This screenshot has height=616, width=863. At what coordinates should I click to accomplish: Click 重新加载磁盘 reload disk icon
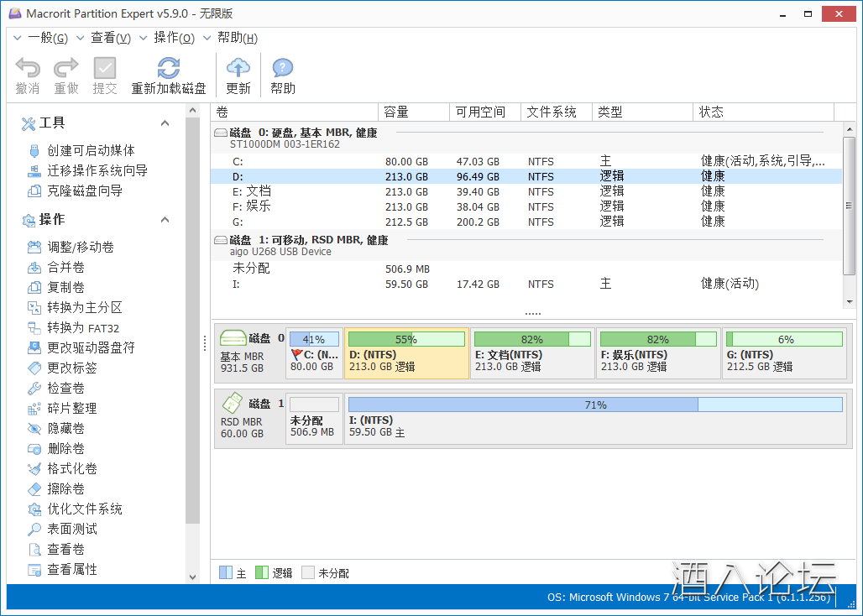click(x=169, y=69)
